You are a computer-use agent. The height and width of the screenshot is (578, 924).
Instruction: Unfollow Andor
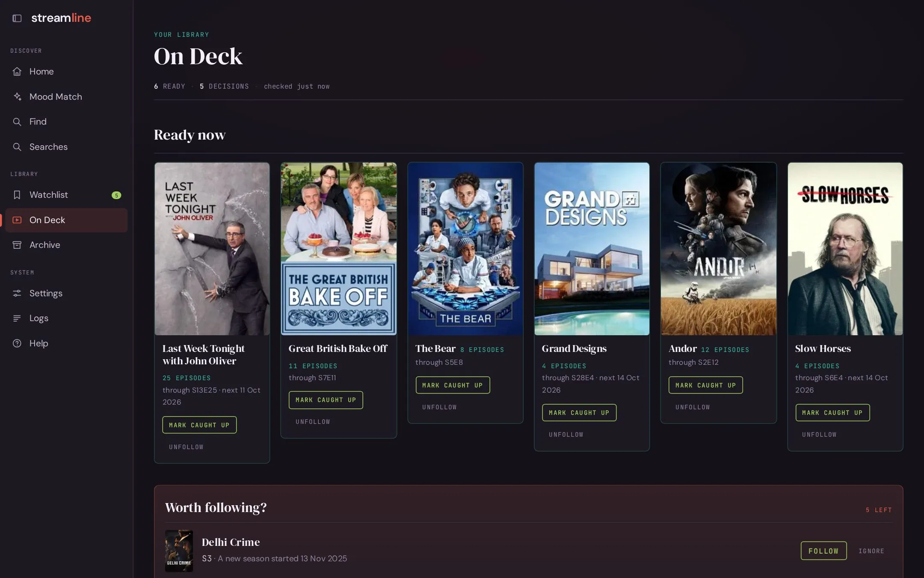pyautogui.click(x=693, y=407)
